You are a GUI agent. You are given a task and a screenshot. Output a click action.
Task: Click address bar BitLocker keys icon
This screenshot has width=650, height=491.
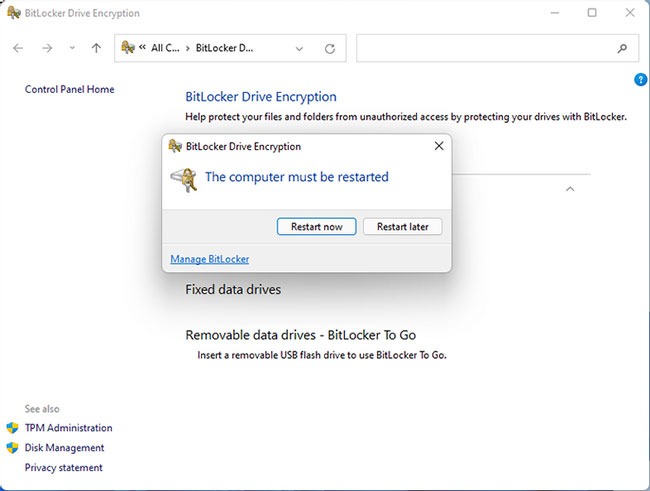pyautogui.click(x=128, y=47)
